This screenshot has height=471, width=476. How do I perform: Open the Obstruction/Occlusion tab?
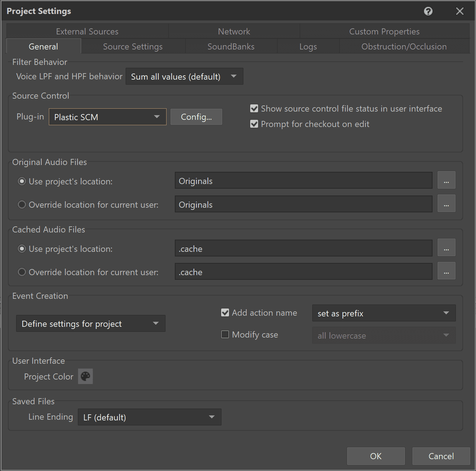(404, 47)
